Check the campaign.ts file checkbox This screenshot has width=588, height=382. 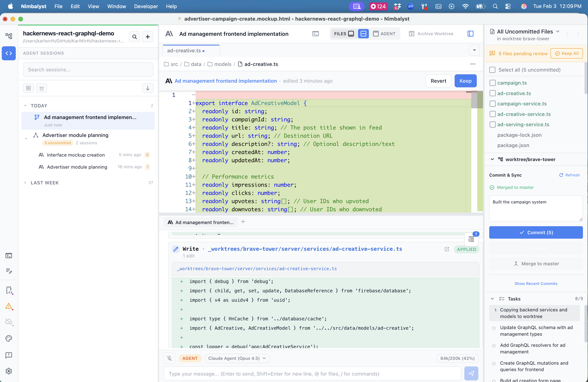[x=492, y=83]
